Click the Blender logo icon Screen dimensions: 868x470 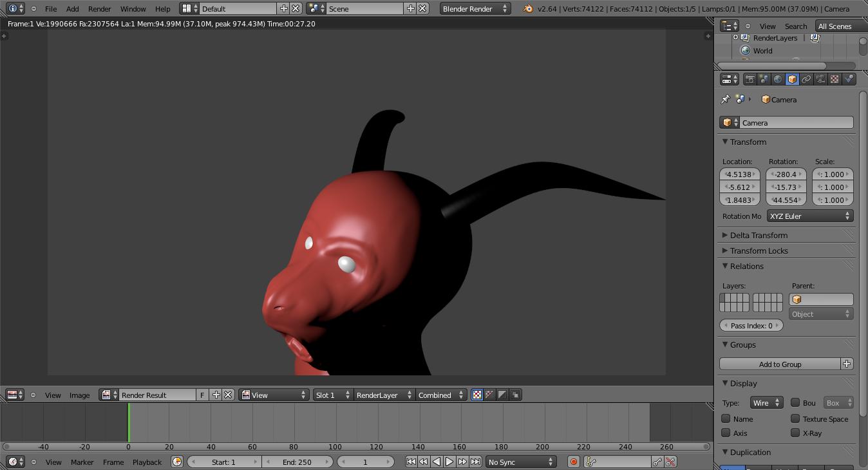pyautogui.click(x=528, y=8)
